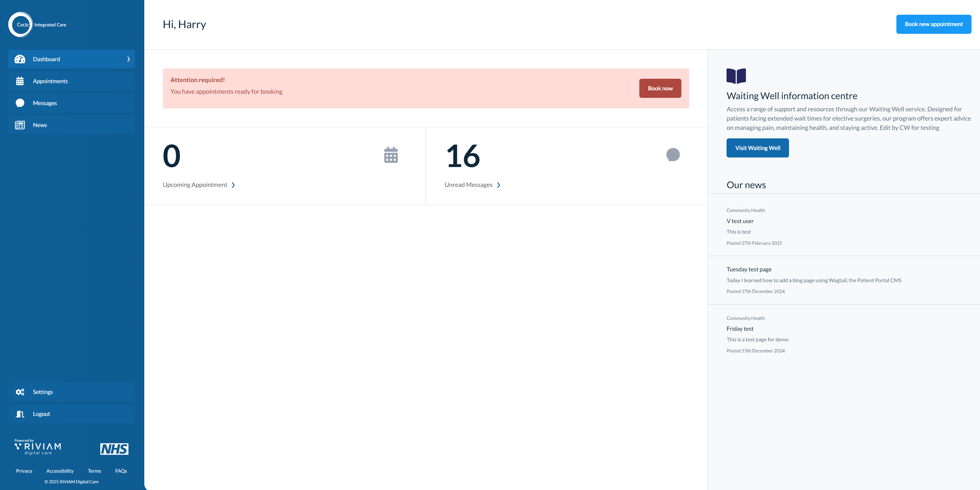This screenshot has height=490, width=980.
Task: Open the Messages menu item
Action: pos(45,103)
